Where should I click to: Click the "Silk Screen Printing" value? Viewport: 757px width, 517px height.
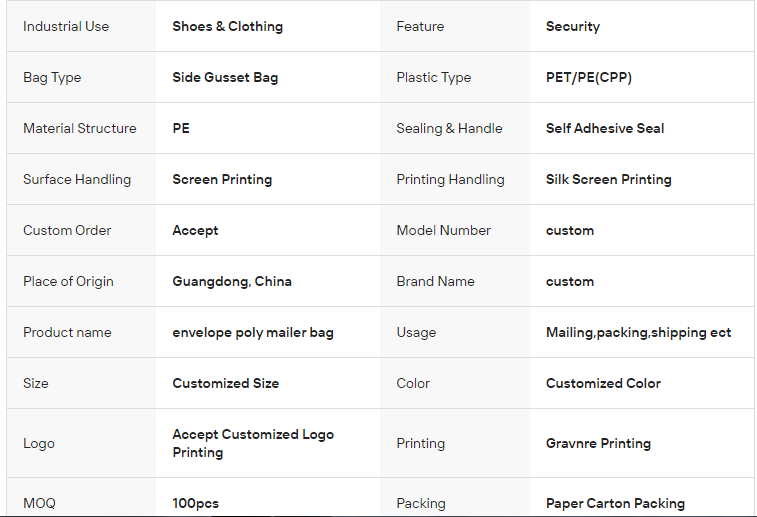point(608,179)
